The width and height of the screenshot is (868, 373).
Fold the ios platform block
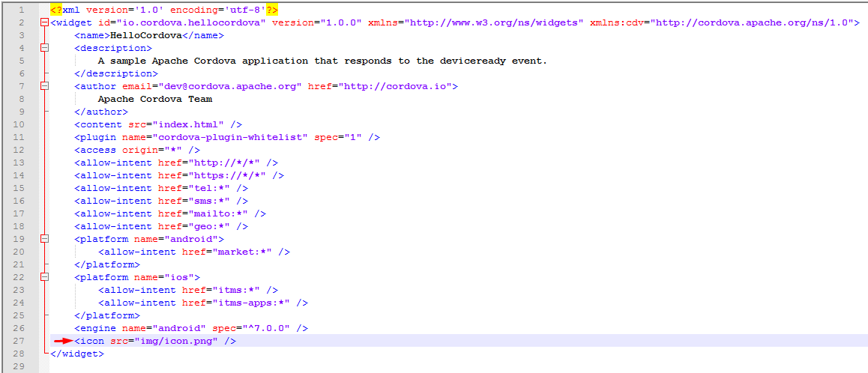pyautogui.click(x=44, y=277)
